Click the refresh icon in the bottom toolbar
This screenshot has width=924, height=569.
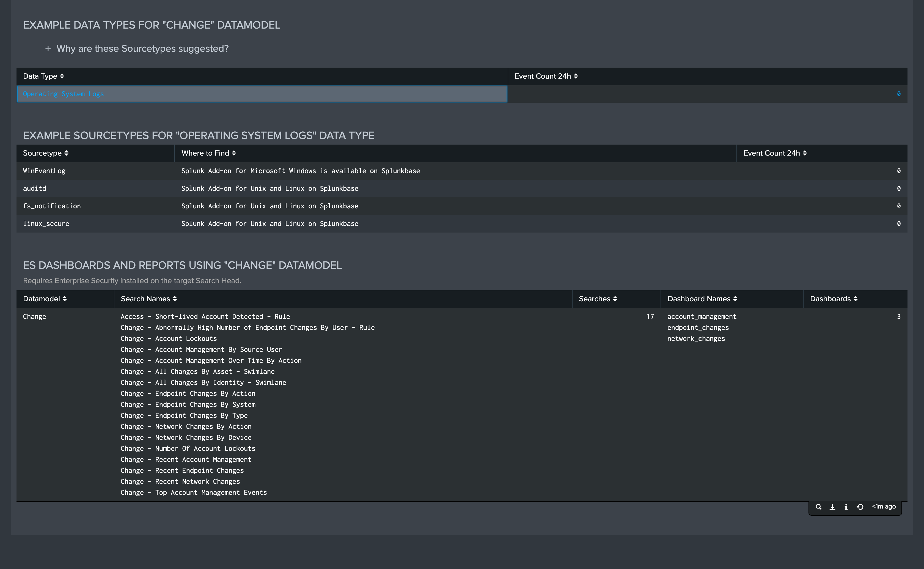(x=860, y=507)
